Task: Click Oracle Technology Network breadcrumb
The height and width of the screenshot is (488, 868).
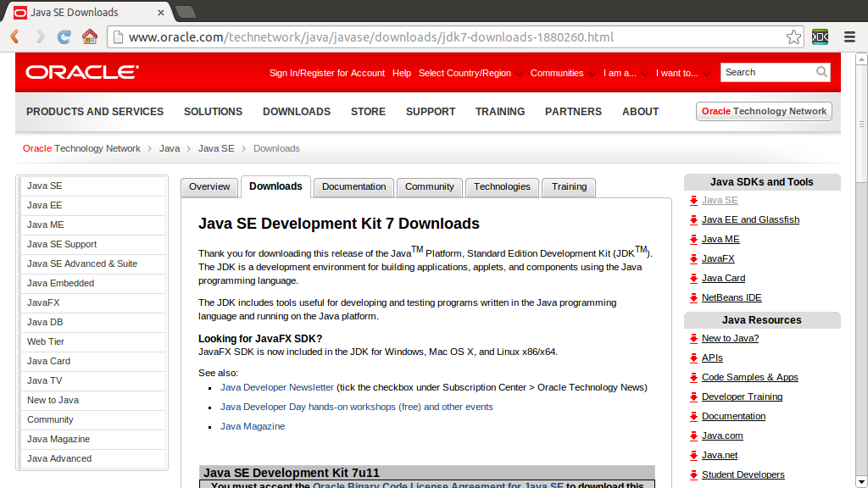Action: 81,148
